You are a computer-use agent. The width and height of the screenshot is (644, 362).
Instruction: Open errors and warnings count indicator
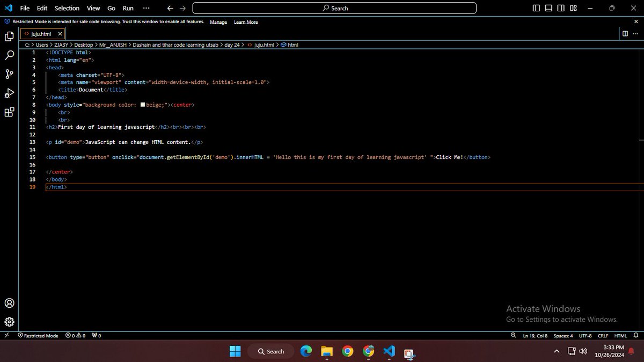click(x=75, y=335)
